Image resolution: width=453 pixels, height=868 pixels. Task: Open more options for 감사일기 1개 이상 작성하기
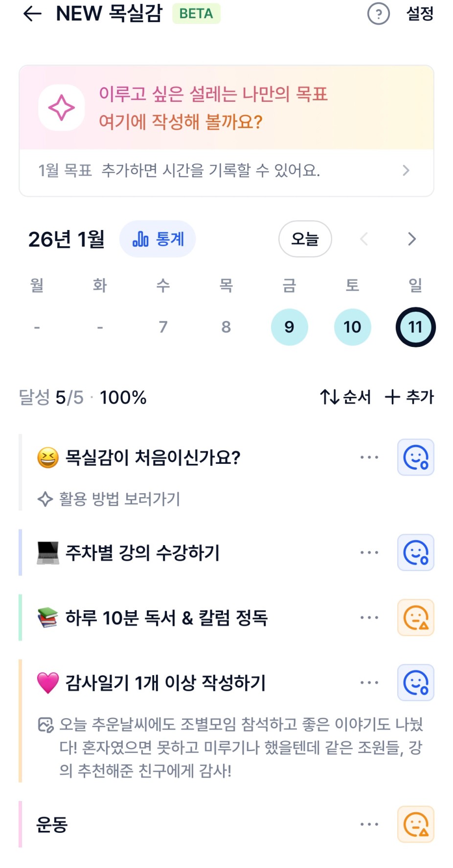pos(369,683)
